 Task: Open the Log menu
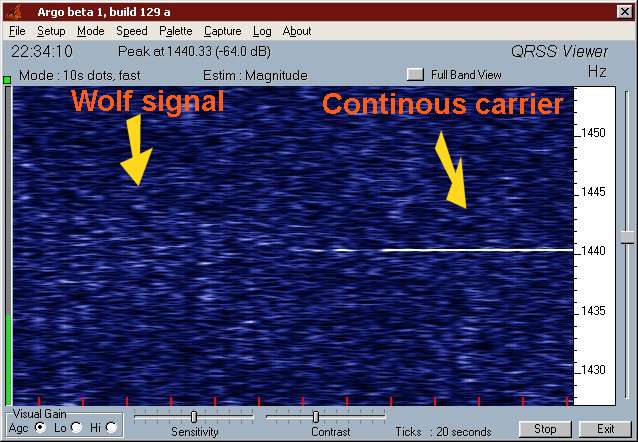[x=262, y=31]
